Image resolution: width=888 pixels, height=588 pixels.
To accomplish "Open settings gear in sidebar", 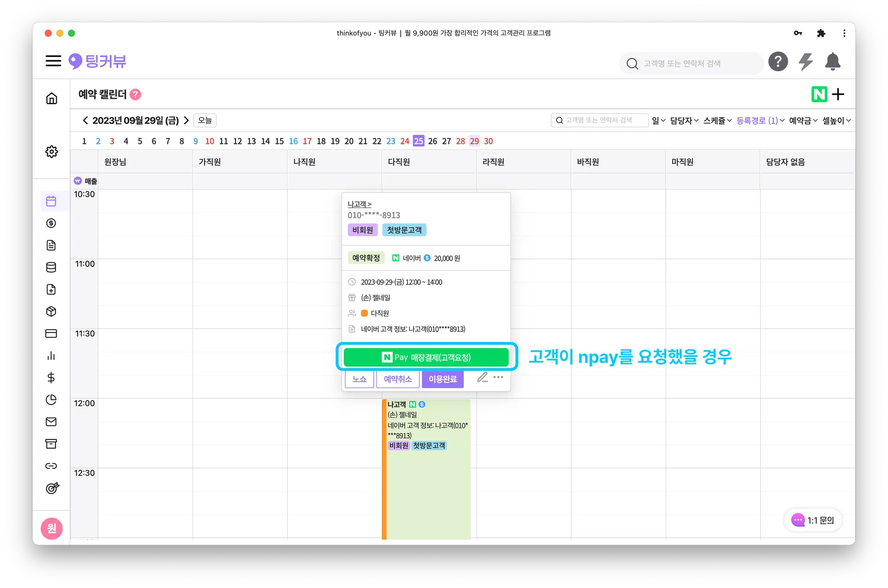I will click(52, 152).
